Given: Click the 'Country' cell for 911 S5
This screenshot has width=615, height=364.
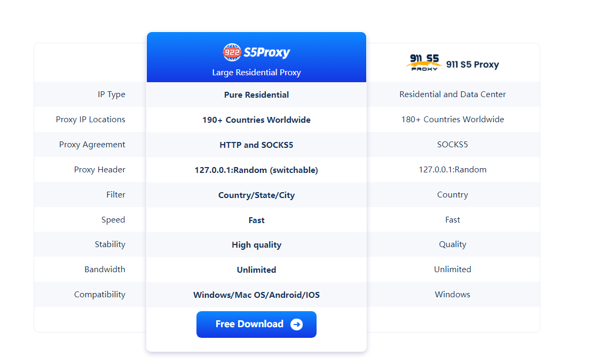Looking at the screenshot, I should tap(453, 195).
